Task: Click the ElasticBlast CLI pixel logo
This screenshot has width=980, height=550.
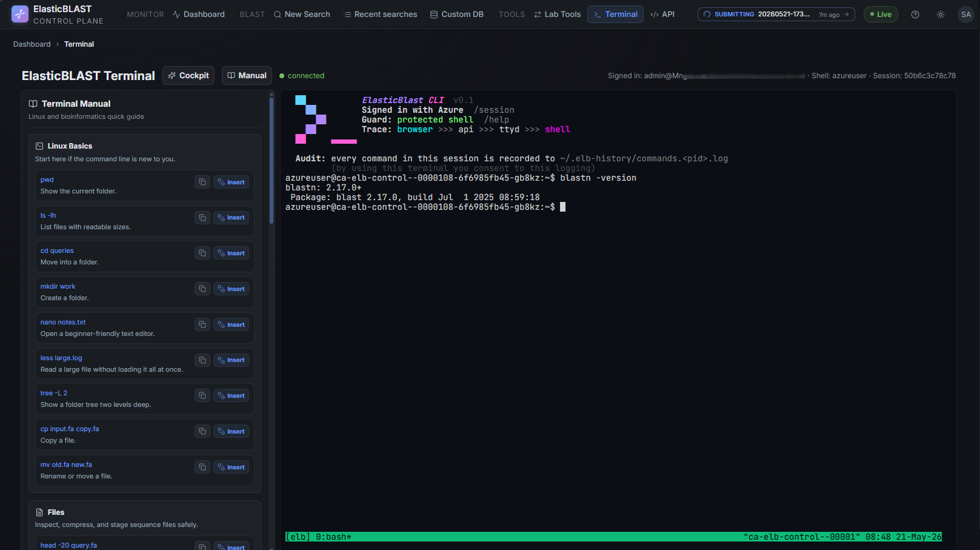Action: point(325,119)
